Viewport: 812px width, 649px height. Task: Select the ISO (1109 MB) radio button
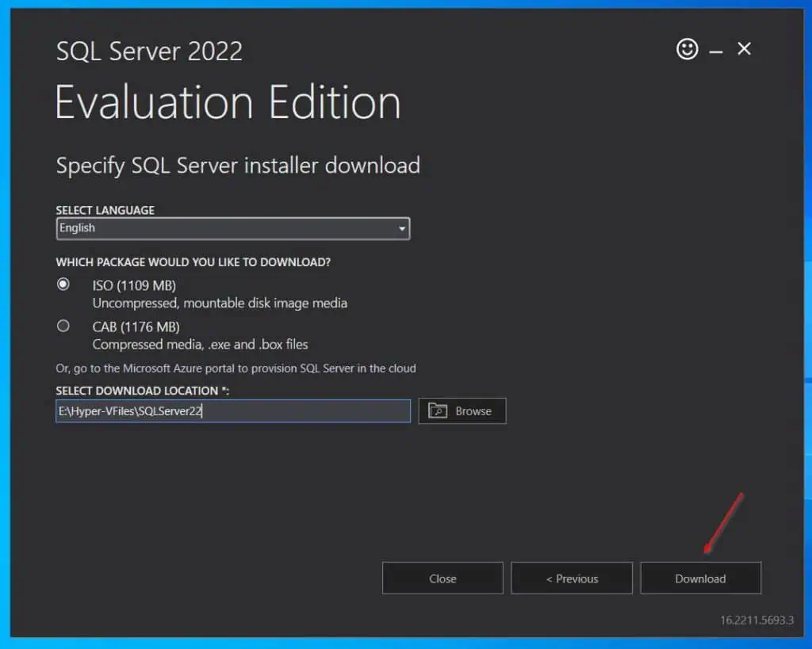pyautogui.click(x=63, y=284)
